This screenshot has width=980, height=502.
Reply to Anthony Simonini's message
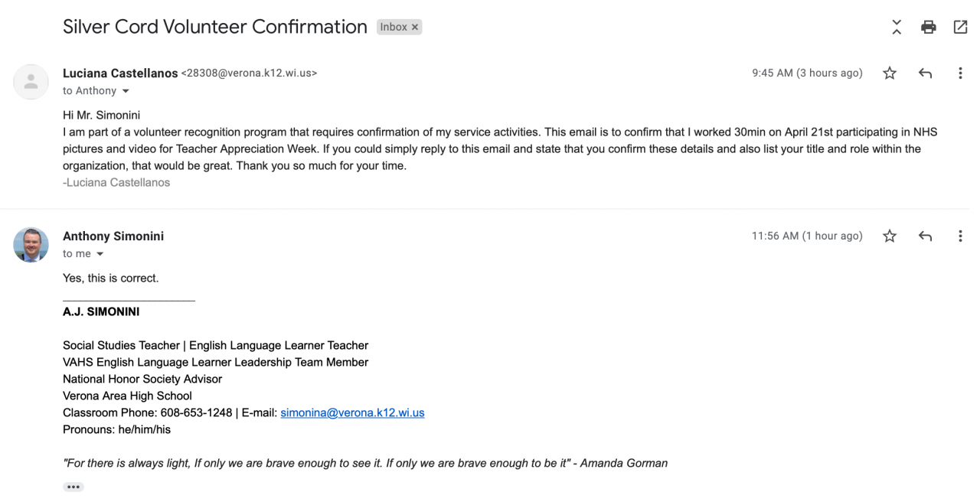(925, 236)
